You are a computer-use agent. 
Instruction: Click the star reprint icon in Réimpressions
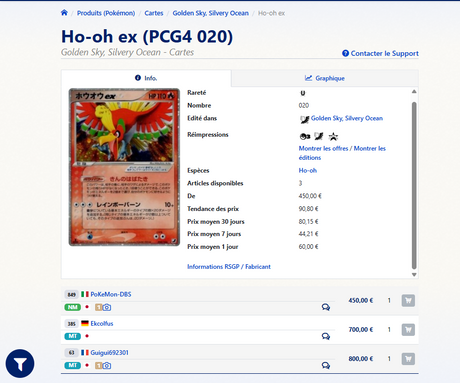(333, 136)
